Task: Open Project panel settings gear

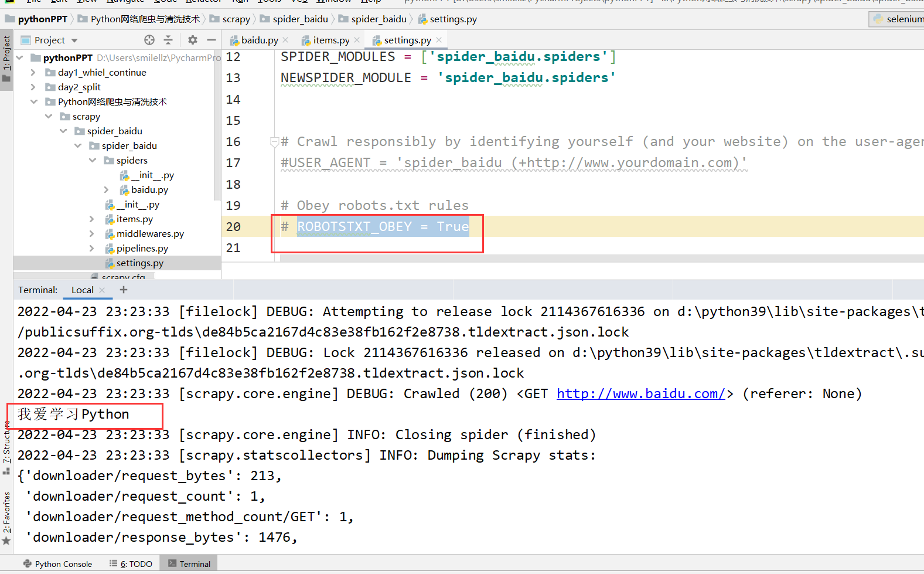Action: (193, 40)
